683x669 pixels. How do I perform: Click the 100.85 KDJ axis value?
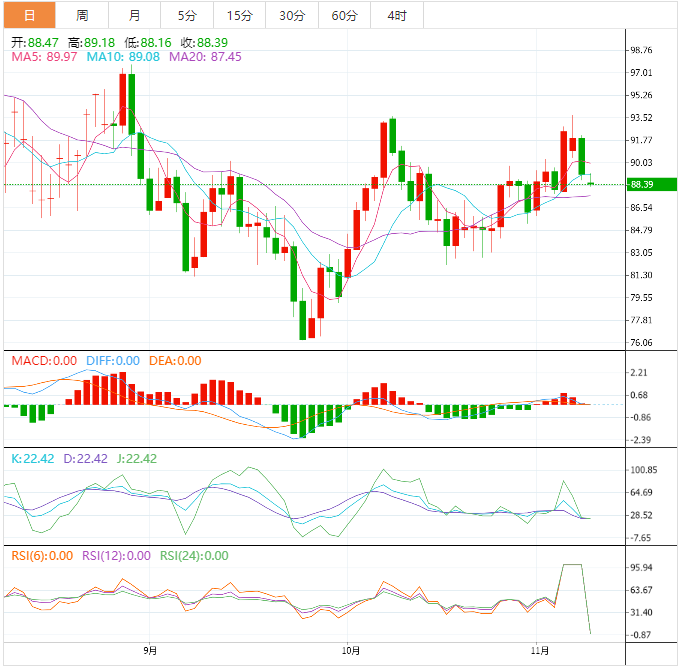(x=643, y=470)
